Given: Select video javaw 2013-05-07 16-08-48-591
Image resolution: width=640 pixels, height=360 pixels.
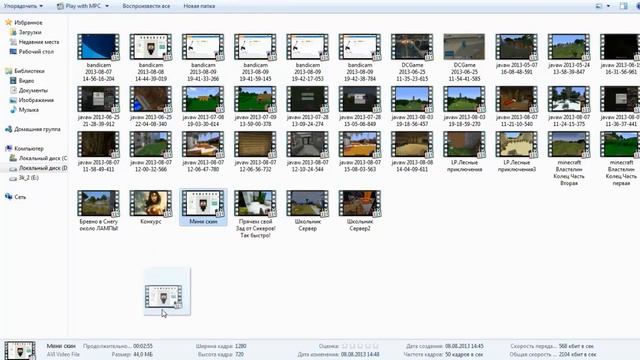Looking at the screenshot, I should tap(516, 54).
